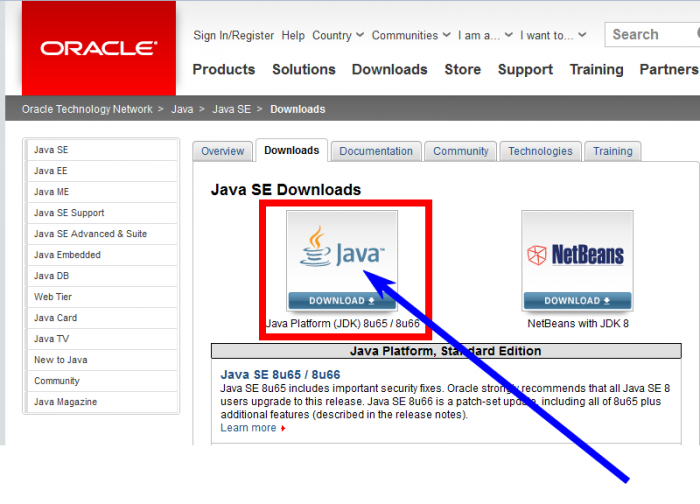This screenshot has width=700, height=504.
Task: Go to Java SE breadcrumb link
Action: point(231,109)
